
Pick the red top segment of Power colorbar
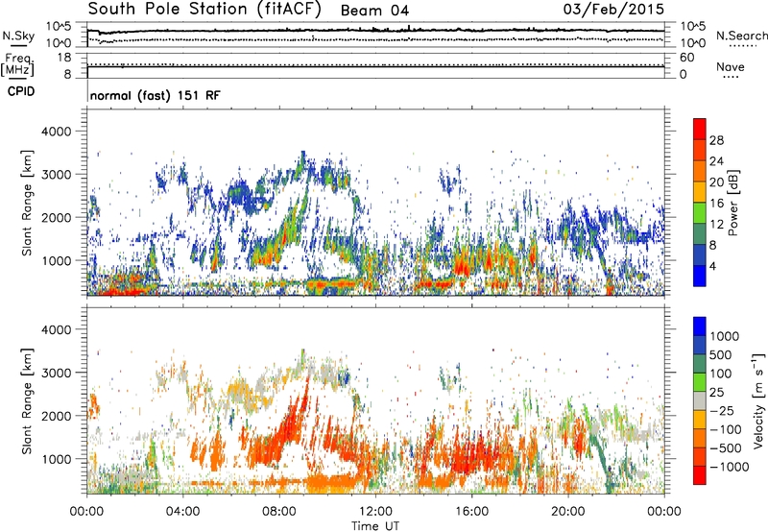coord(700,129)
